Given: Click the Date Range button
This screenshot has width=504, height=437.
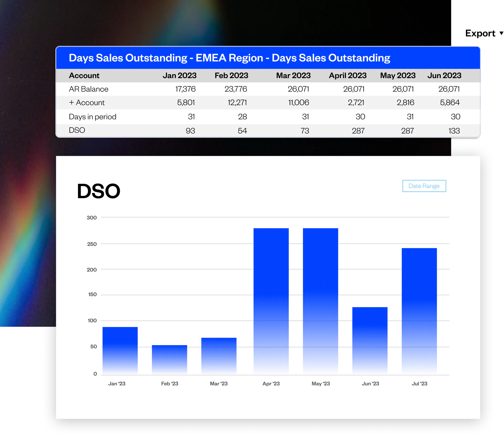Looking at the screenshot, I should pyautogui.click(x=424, y=186).
